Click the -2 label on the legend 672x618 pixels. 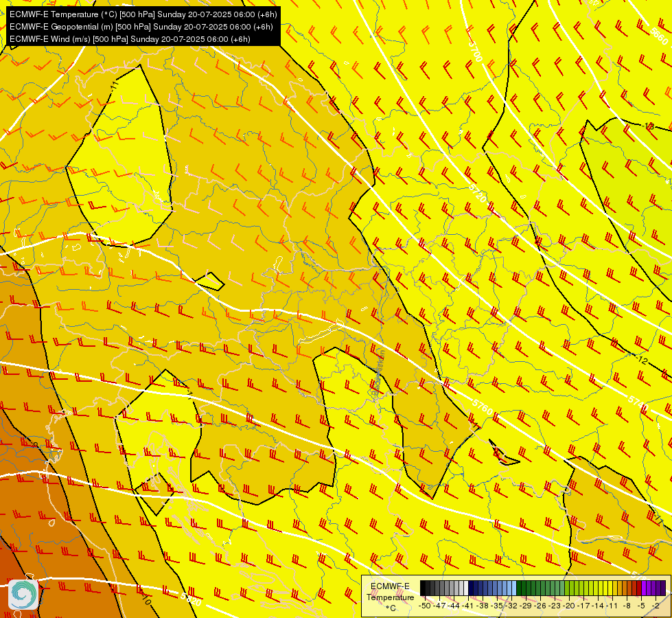coord(656,606)
